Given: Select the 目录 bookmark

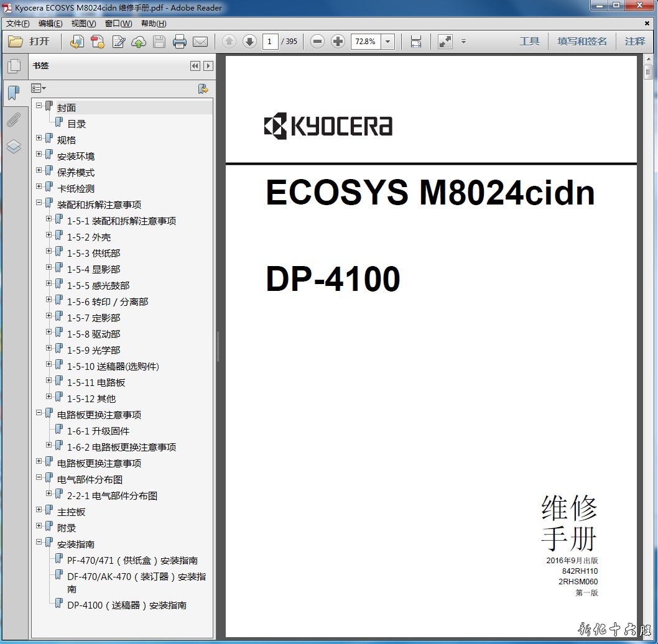Looking at the screenshot, I should tap(76, 124).
